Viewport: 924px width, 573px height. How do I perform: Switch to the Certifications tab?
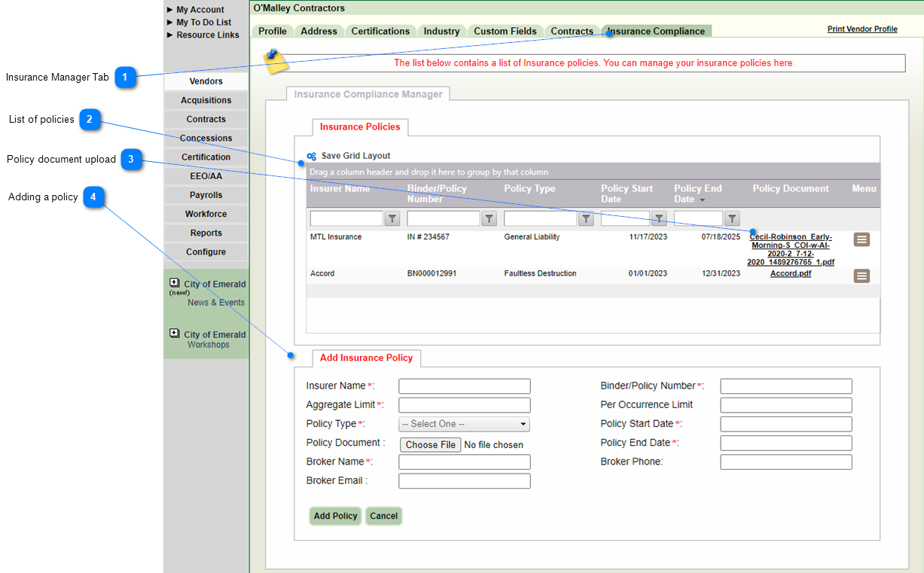(380, 31)
